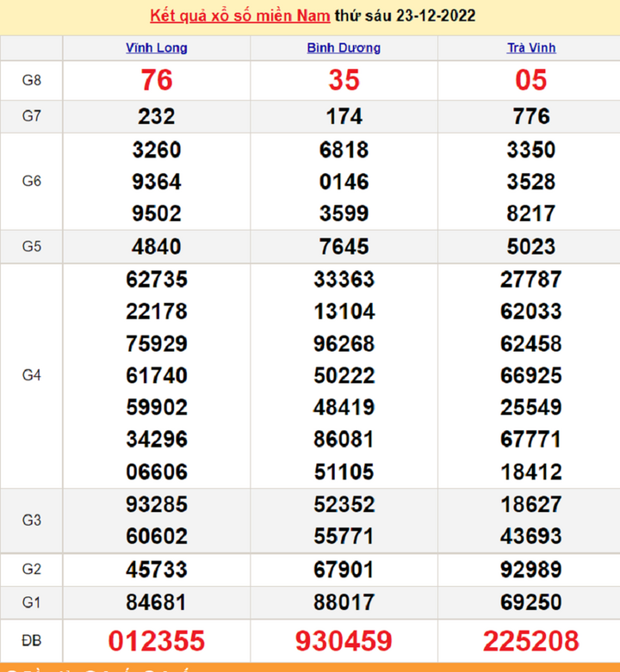Select the G4 row label
The width and height of the screenshot is (620, 672).
tap(32, 375)
